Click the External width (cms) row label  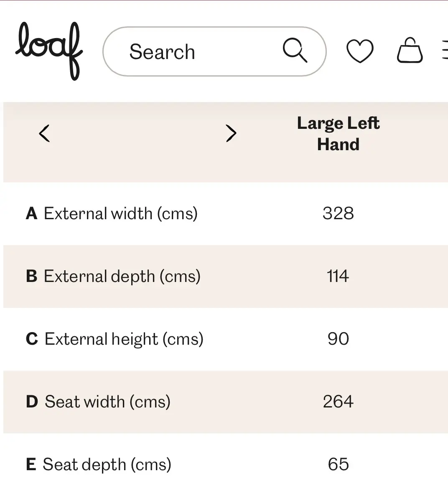120,214
